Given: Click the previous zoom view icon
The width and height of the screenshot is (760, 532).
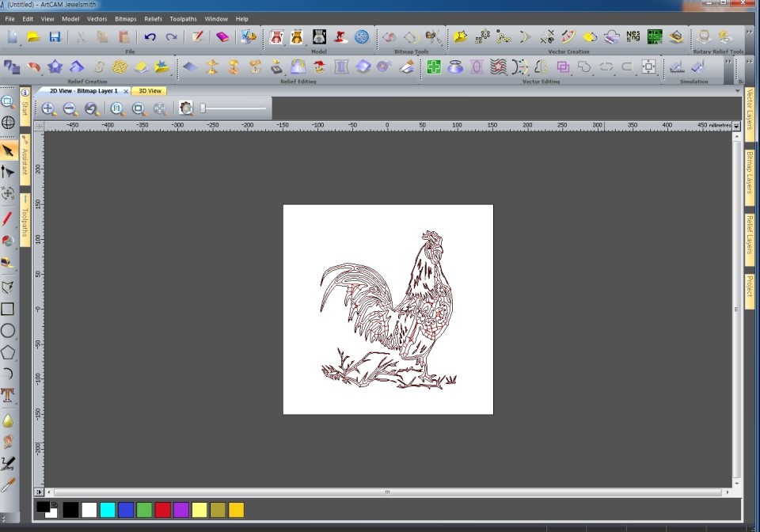Looking at the screenshot, I should tap(92, 108).
